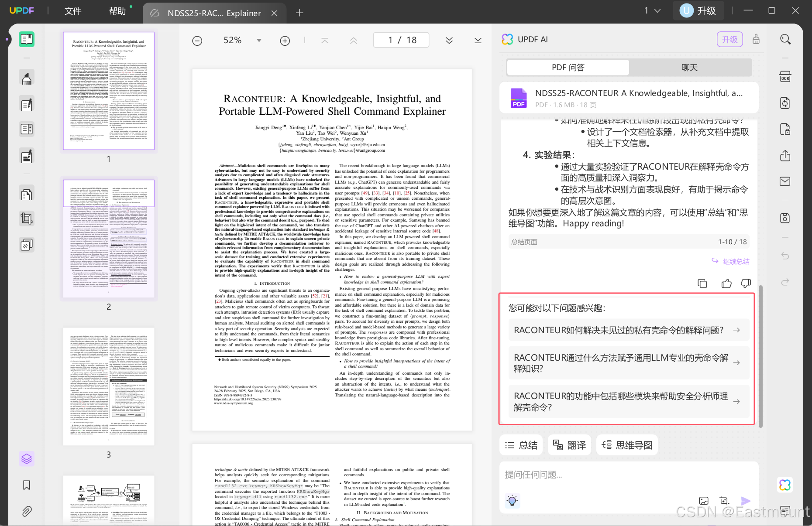
Task: Click the zoom in plus button
Action: [x=285, y=41]
